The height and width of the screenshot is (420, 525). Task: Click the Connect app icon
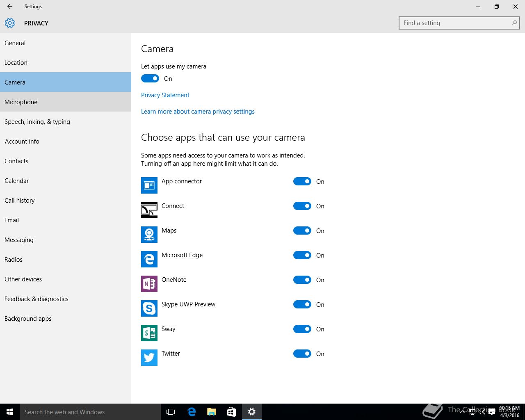[149, 210]
